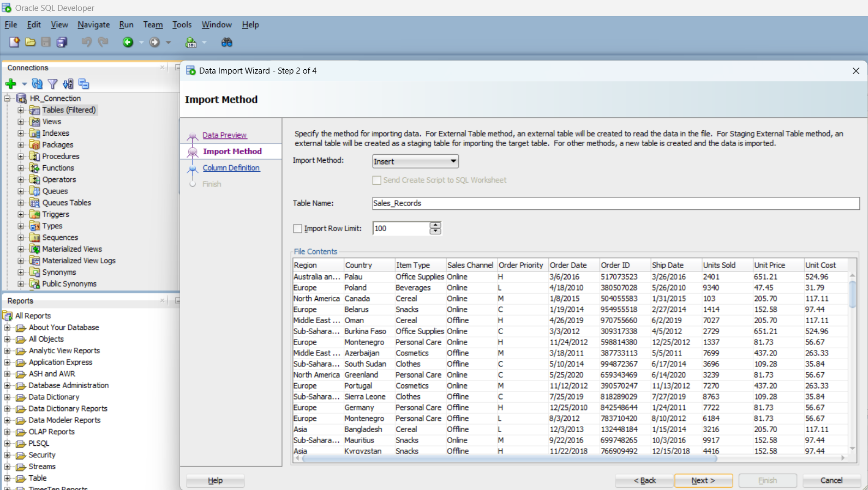Click the Table Name input field

[615, 203]
